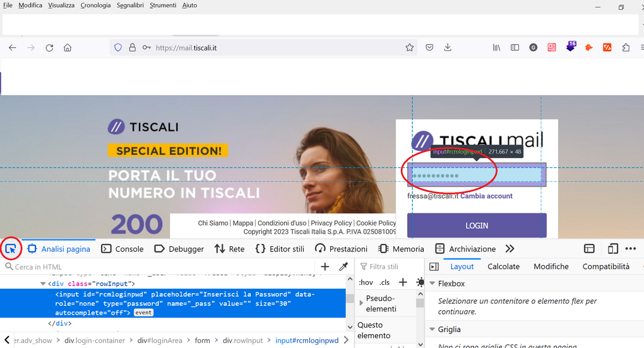Toggle sidebar pane split icon

[434, 267]
